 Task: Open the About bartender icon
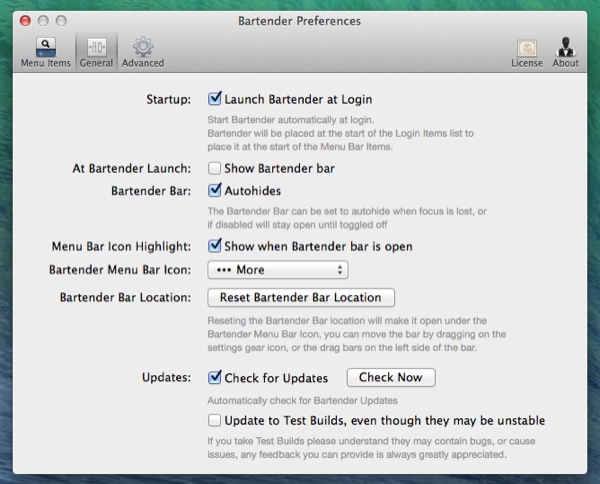tap(566, 47)
